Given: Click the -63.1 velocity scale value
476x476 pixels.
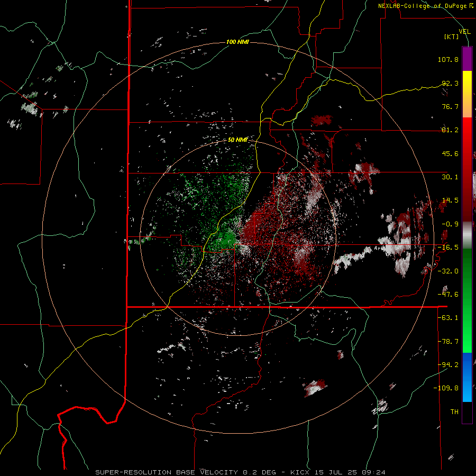Looking at the screenshot, I should pyautogui.click(x=448, y=318).
